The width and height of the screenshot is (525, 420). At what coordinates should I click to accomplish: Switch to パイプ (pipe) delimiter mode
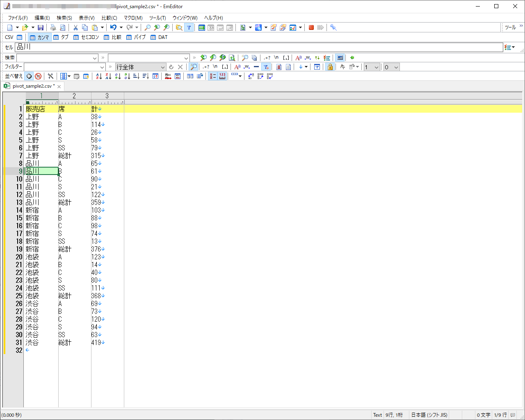click(136, 37)
